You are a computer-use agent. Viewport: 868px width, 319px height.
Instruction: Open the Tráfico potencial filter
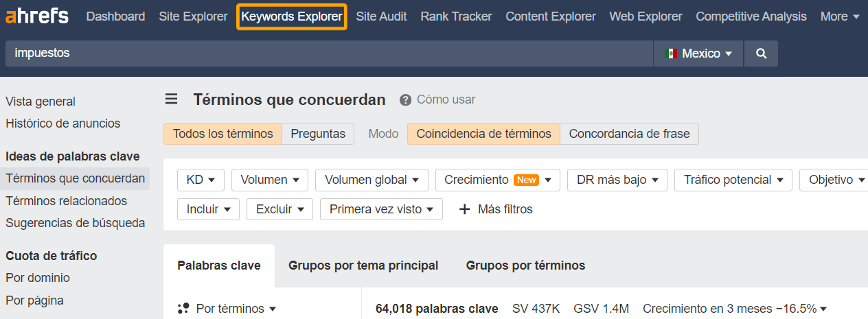tap(733, 180)
